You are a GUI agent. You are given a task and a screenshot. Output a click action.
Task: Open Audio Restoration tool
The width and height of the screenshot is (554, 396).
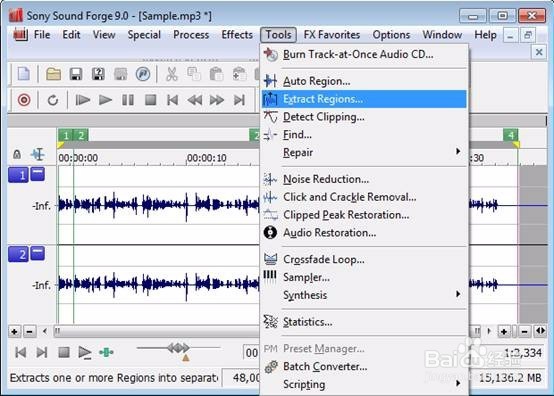click(364, 232)
